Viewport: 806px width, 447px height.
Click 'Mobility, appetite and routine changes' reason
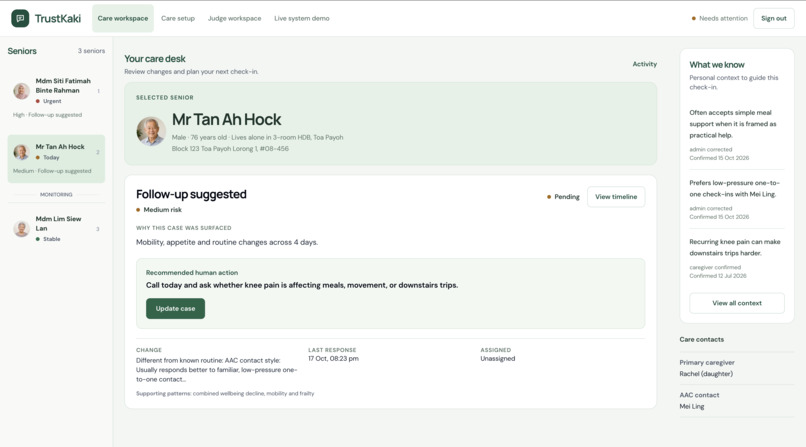[227, 242]
